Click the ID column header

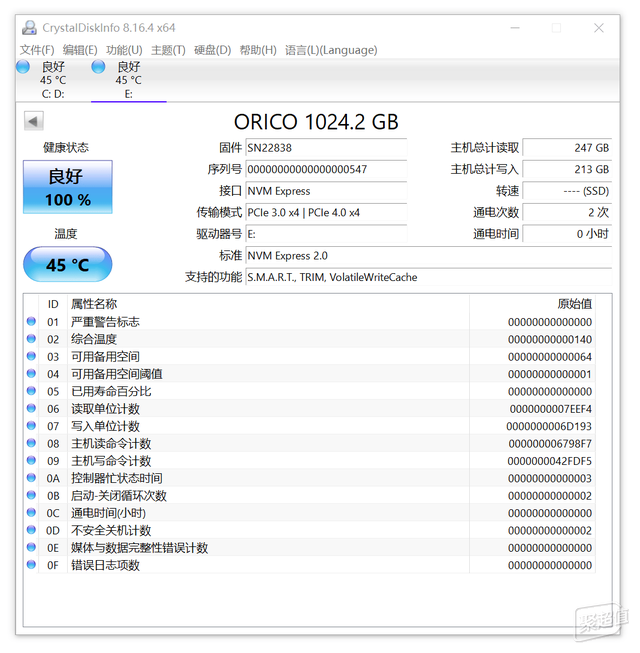53,304
